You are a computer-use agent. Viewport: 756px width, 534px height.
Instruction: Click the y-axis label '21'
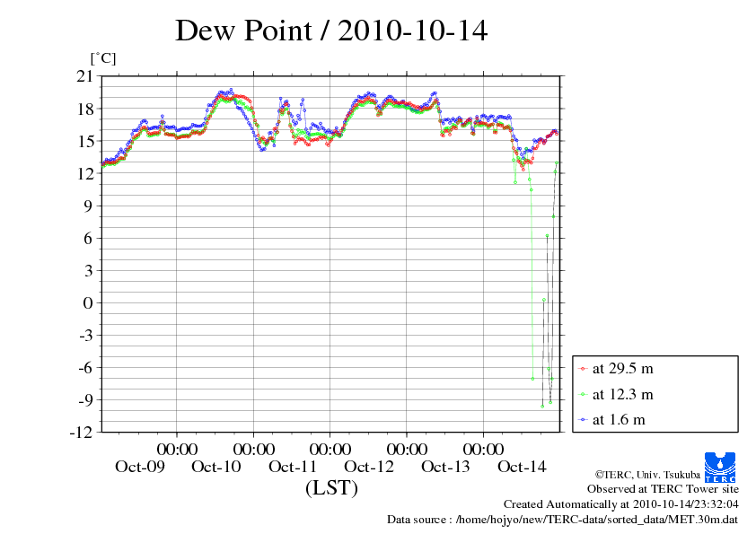click(85, 76)
